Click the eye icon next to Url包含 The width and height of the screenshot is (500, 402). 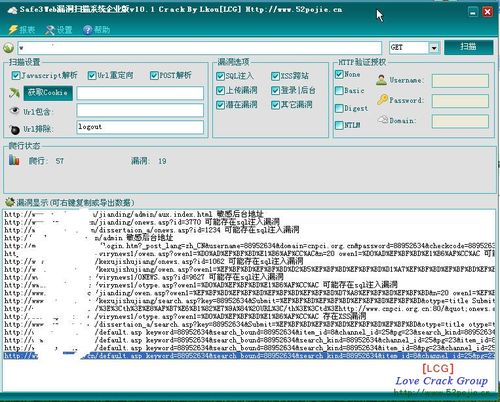pos(14,111)
